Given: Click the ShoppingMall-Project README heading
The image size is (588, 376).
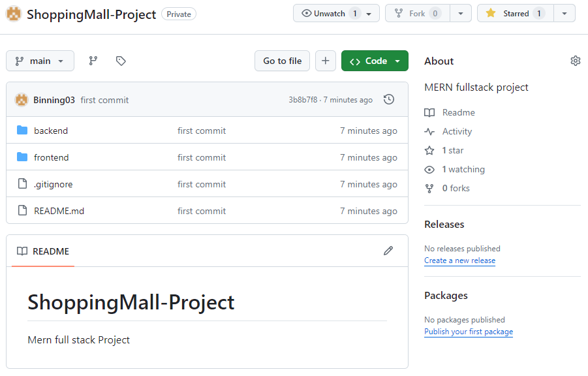Looking at the screenshot, I should pyautogui.click(x=131, y=302).
